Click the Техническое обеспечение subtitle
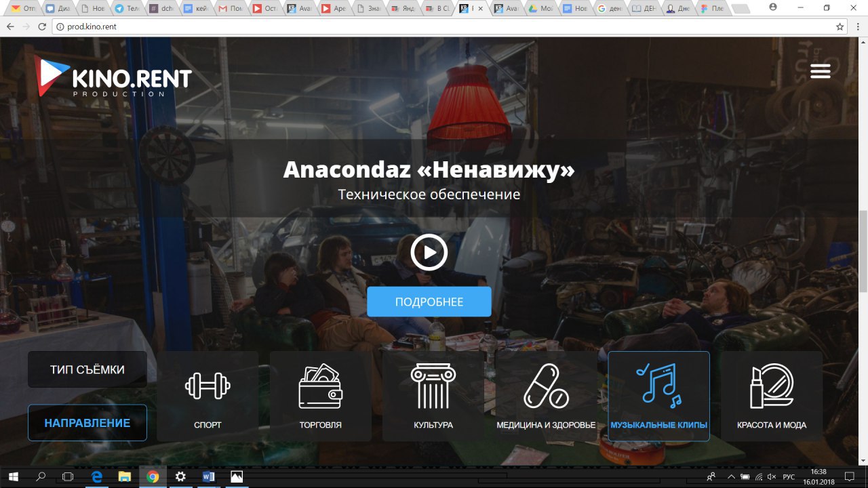868x488 pixels. [x=429, y=195]
